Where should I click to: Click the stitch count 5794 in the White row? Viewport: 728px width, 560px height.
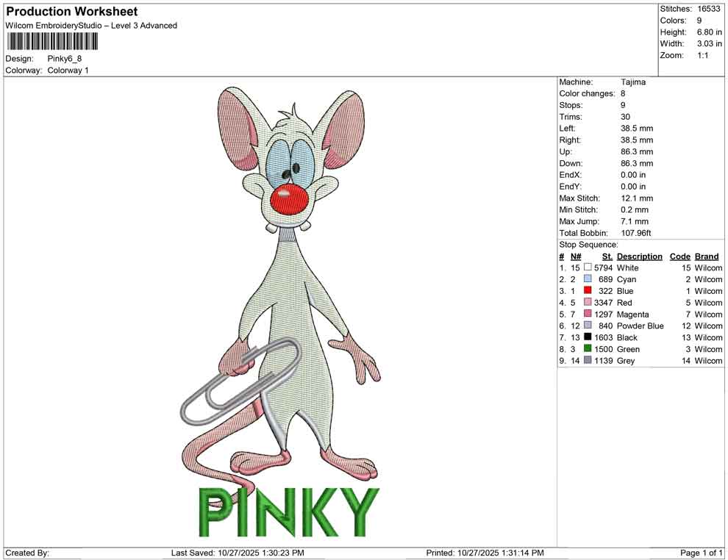(603, 268)
